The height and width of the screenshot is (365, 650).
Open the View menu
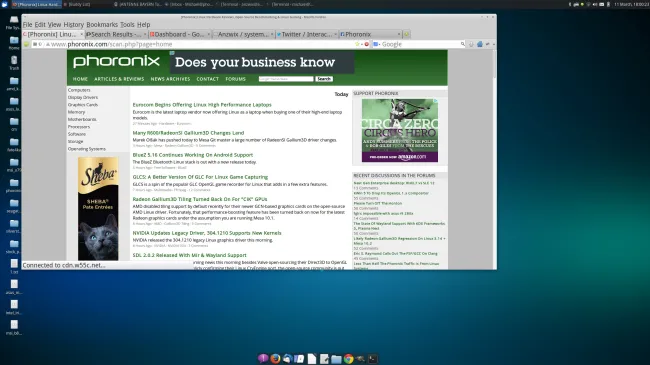pyautogui.click(x=54, y=24)
